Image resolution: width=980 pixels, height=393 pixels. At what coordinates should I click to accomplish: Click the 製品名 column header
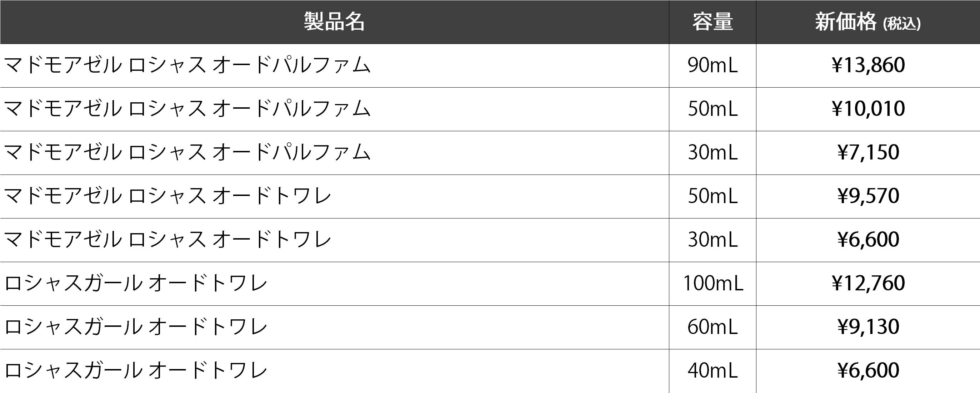pos(334,22)
